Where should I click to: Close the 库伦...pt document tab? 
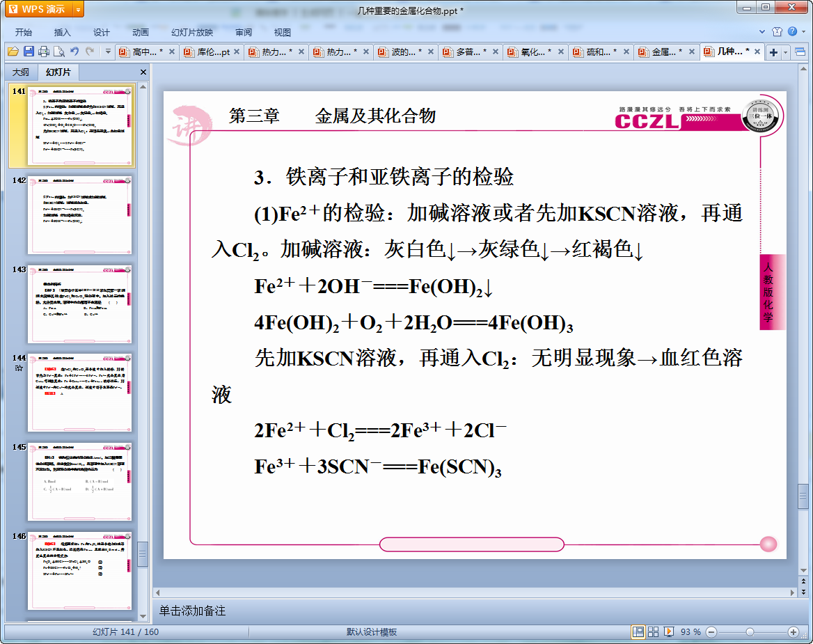237,52
